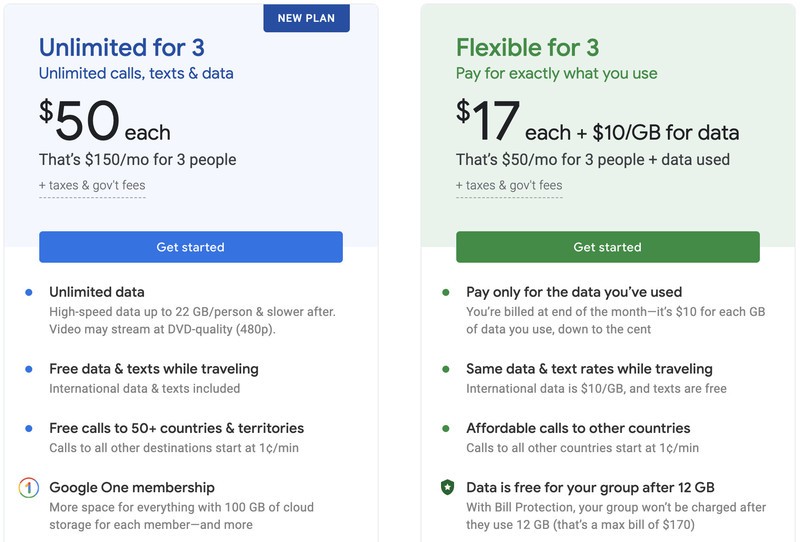This screenshot has width=800, height=542.
Task: Click the blue bullet beside Free calls to 50+ countries
Action: [29, 429]
